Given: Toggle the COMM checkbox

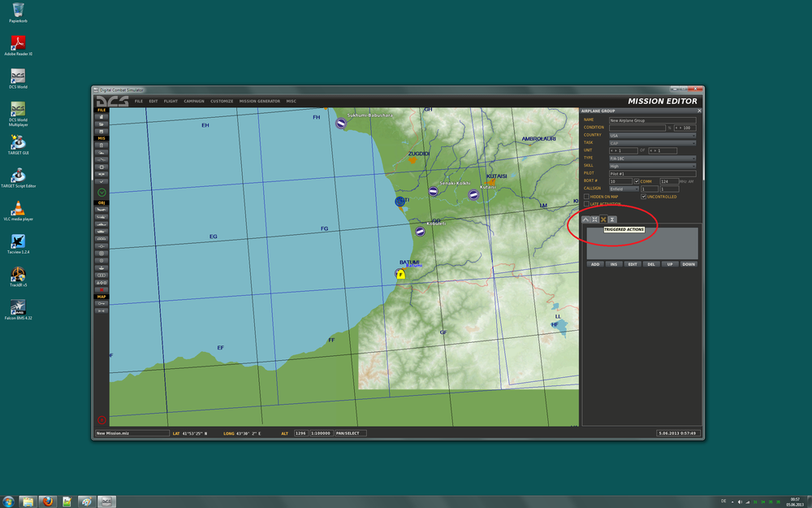Looking at the screenshot, I should [x=637, y=181].
